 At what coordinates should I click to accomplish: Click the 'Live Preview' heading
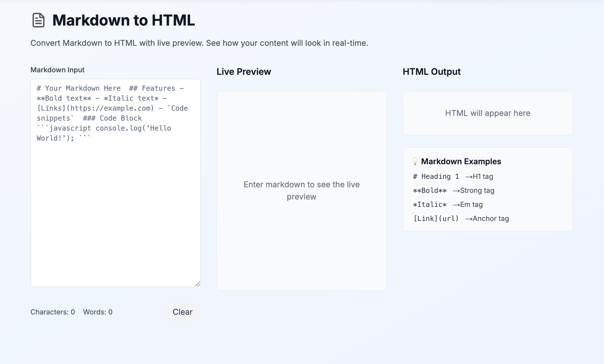pos(244,72)
